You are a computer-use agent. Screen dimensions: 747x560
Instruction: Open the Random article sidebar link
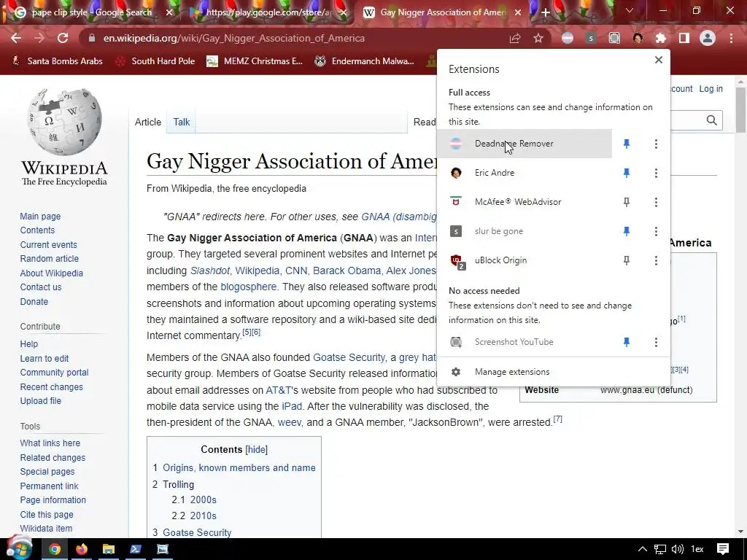point(50,259)
